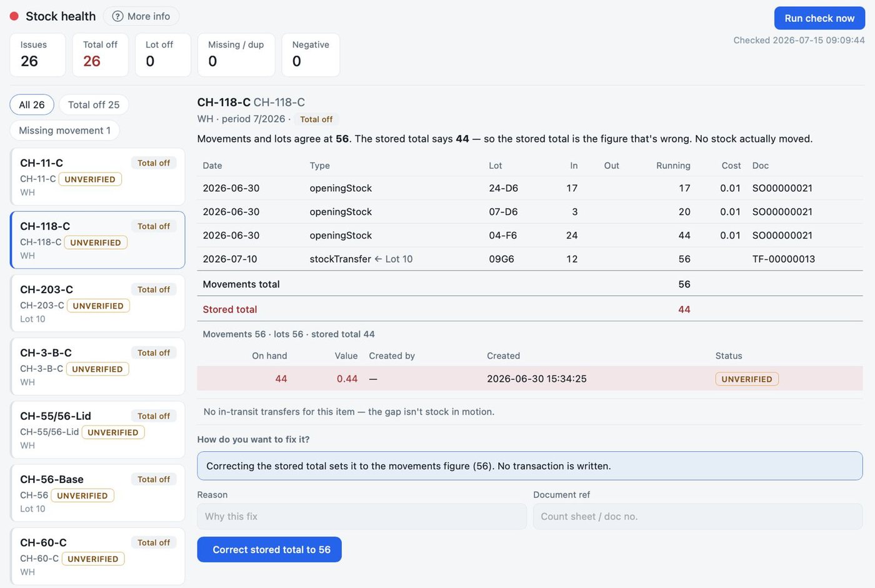Click the Run check now button
This screenshot has height=588, width=875.
click(x=819, y=18)
